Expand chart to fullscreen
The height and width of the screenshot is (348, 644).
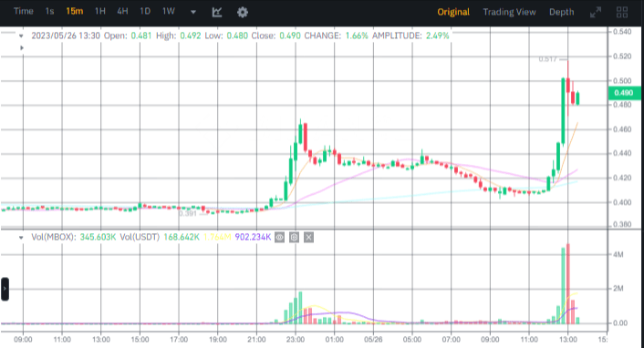click(x=596, y=13)
